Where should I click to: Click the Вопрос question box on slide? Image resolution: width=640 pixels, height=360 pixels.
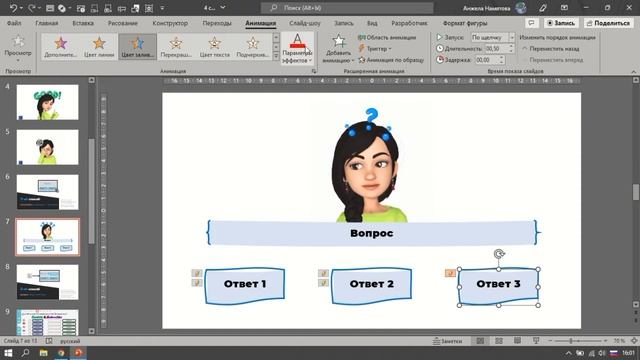(372, 233)
